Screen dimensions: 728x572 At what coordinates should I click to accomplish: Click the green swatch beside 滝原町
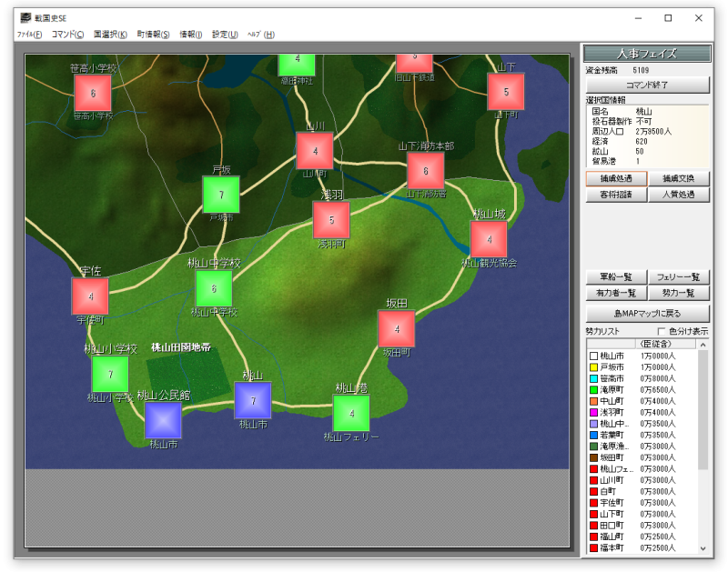(x=593, y=390)
